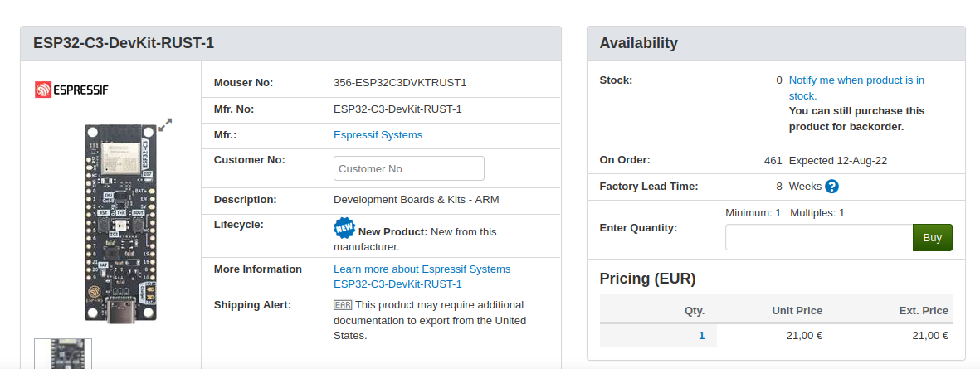
Task: Select quantity 1 in the pricing table
Action: [702, 335]
